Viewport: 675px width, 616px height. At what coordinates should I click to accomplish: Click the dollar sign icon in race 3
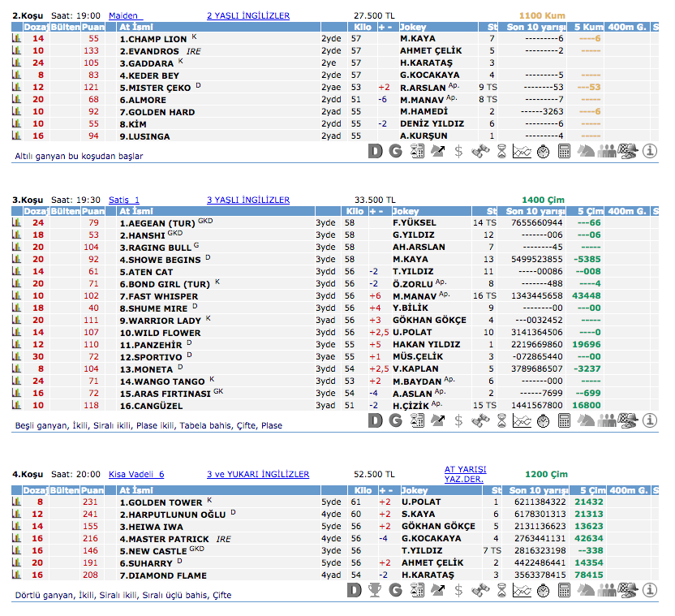[458, 420]
